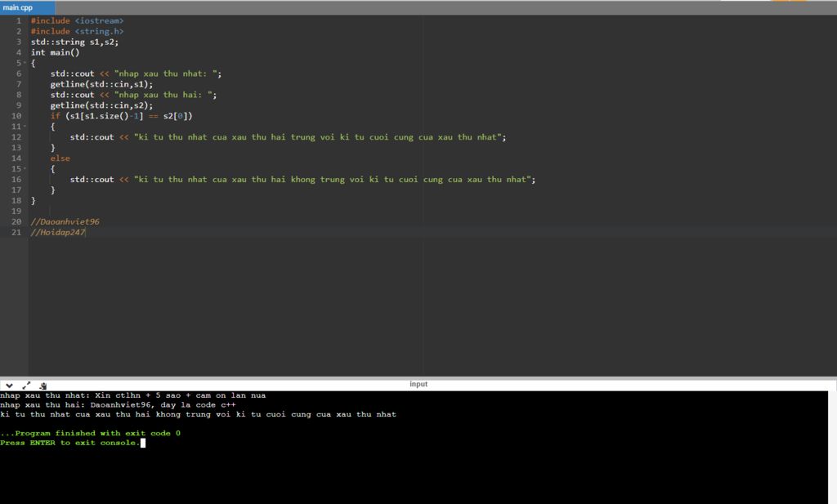This screenshot has height=504, width=837.
Task: Click the '//Hoidap247' comment line
Action: tap(58, 233)
